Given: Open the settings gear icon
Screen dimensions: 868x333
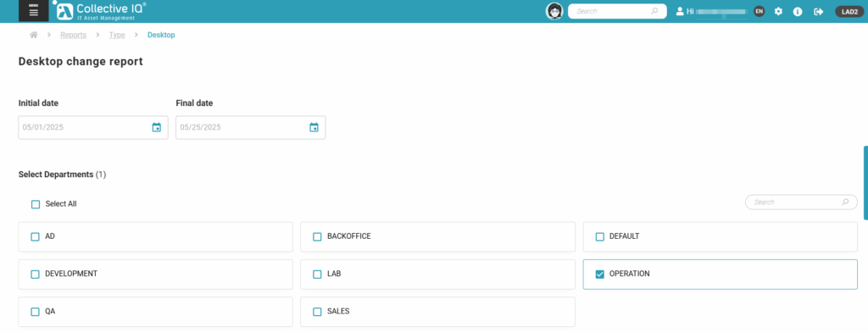Looking at the screenshot, I should [x=778, y=11].
